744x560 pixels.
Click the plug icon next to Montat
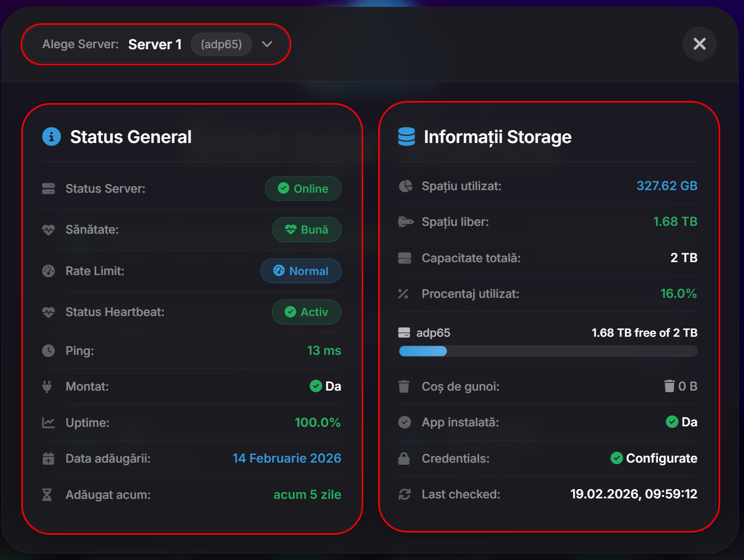click(x=47, y=386)
